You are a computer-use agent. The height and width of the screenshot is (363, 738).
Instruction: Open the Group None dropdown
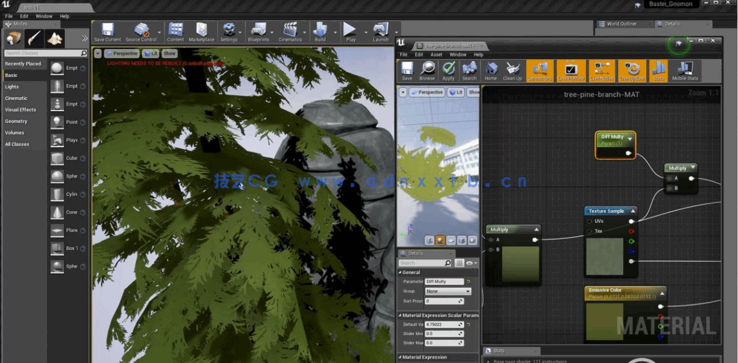tap(448, 291)
